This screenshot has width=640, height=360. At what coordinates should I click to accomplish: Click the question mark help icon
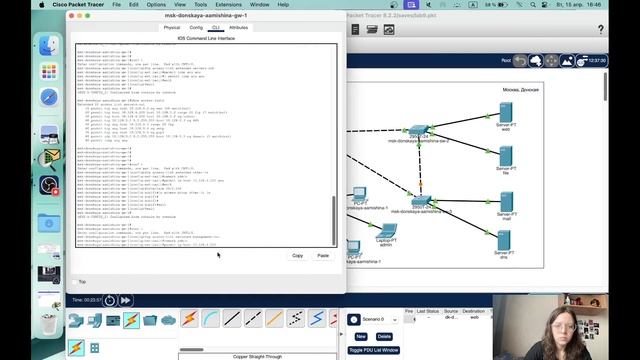(x=600, y=29)
